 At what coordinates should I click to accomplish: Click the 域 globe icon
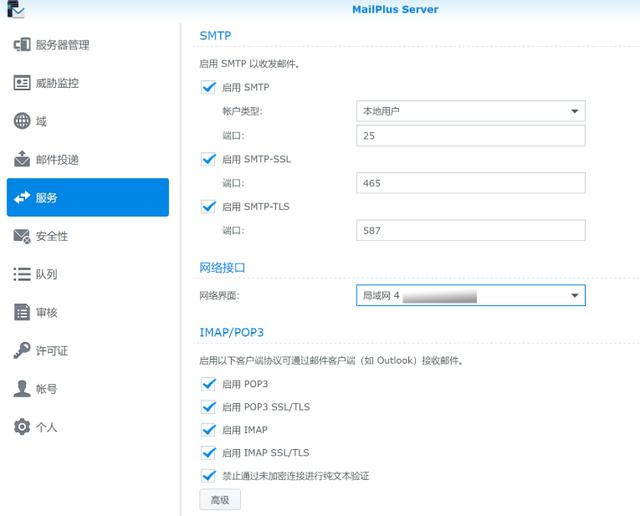click(22, 121)
